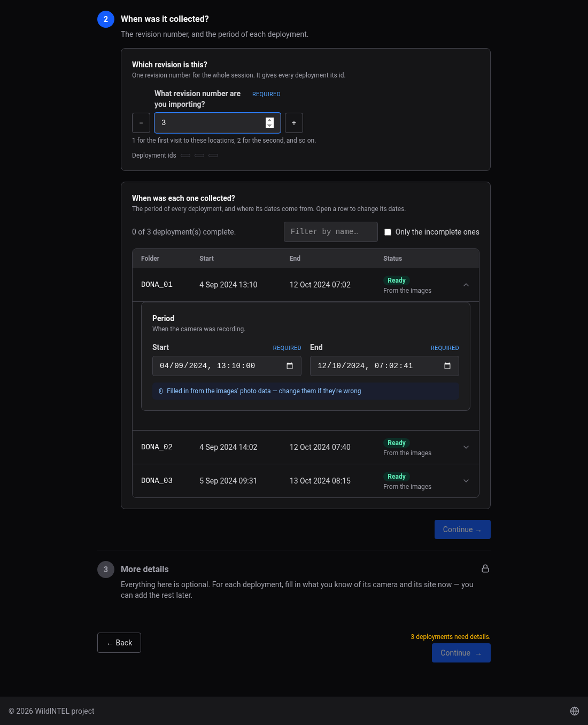This screenshot has width=588, height=725.
Task: Click '4 Sep 2024 14:02' start cell
Action: click(228, 447)
